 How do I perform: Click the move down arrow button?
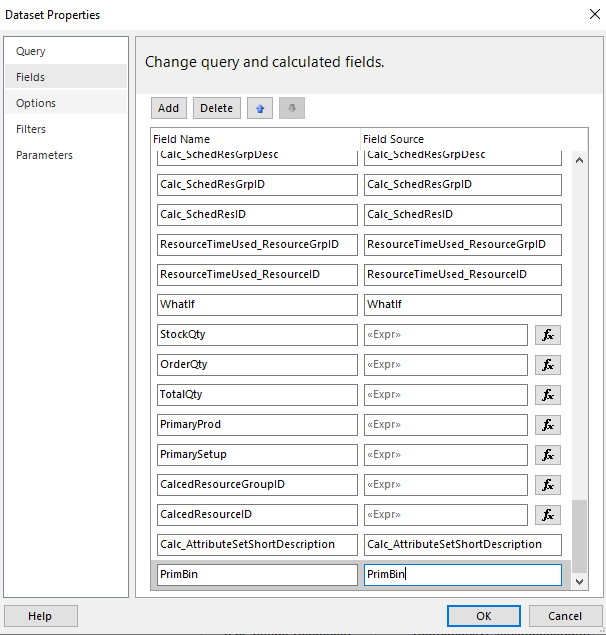click(292, 108)
